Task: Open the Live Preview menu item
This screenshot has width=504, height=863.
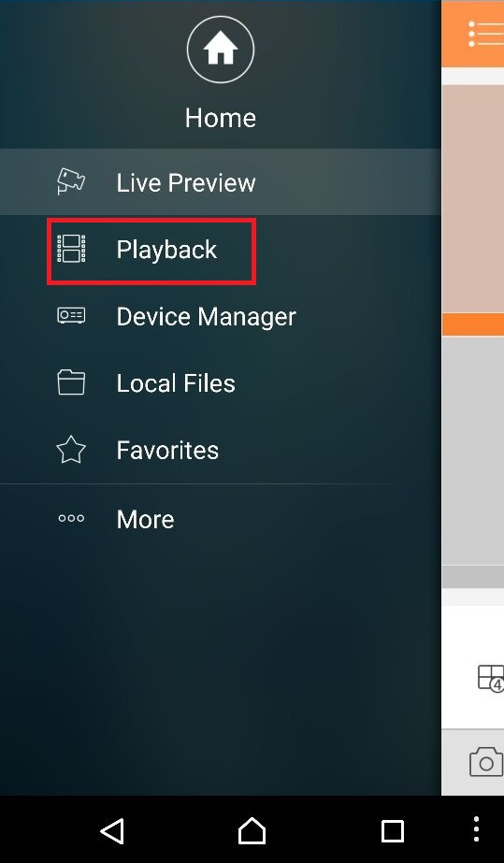Action: click(x=220, y=181)
